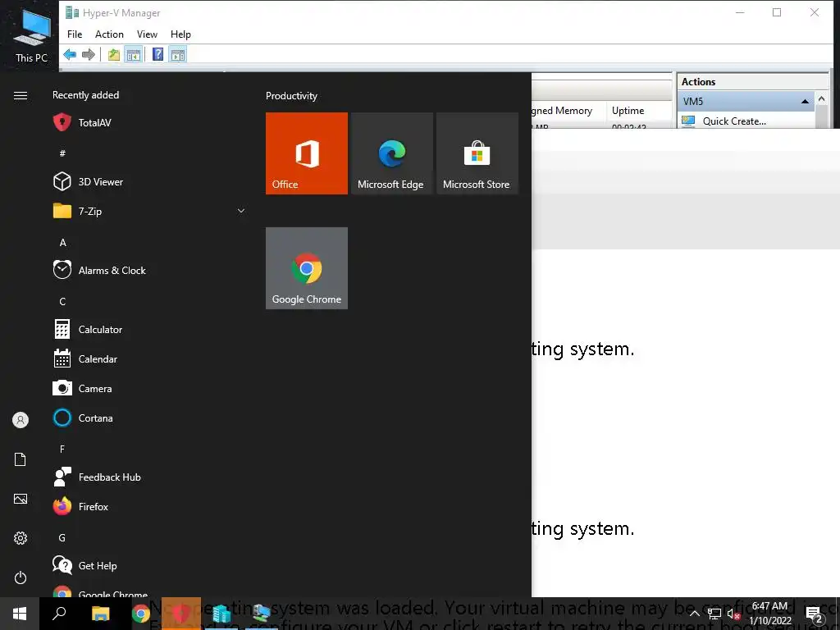This screenshot has height=630, width=840.
Task: Launch the Google Chrome tile
Action: tap(307, 268)
